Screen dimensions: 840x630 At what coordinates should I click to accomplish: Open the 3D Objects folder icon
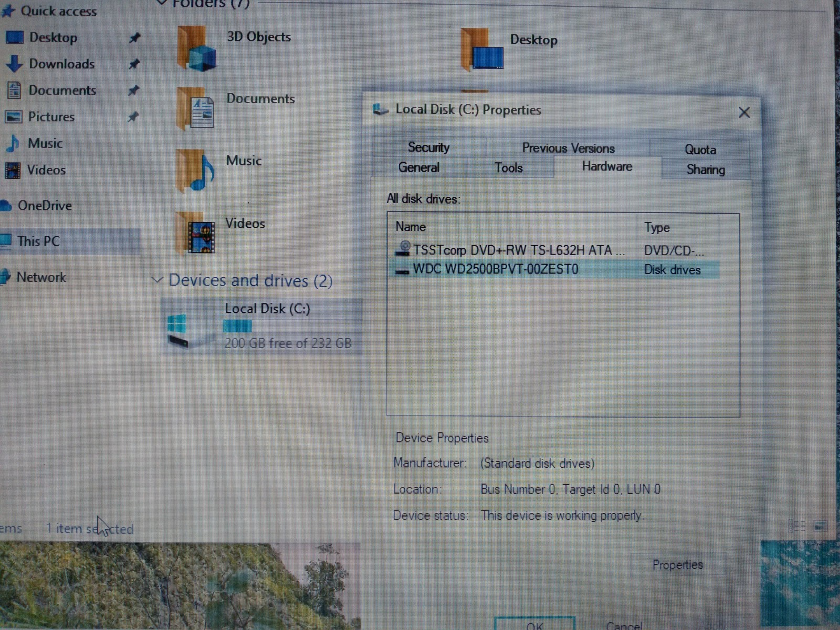[x=196, y=48]
